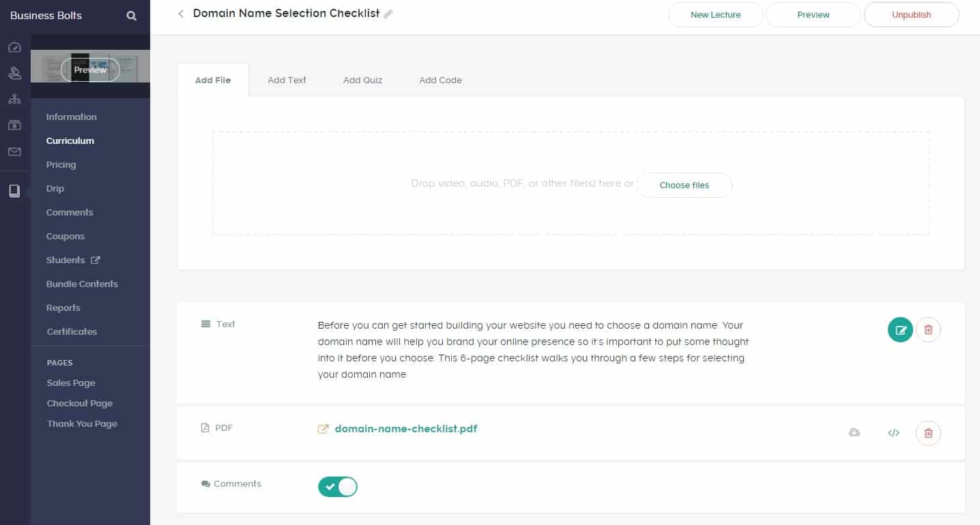This screenshot has height=525, width=980.
Task: Open embed code icon for the PDF
Action: (x=893, y=432)
